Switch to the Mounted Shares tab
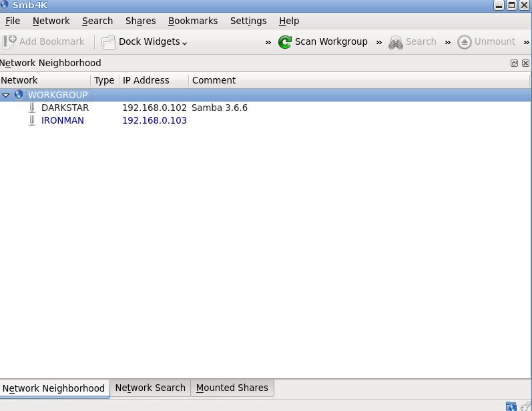 coord(232,388)
